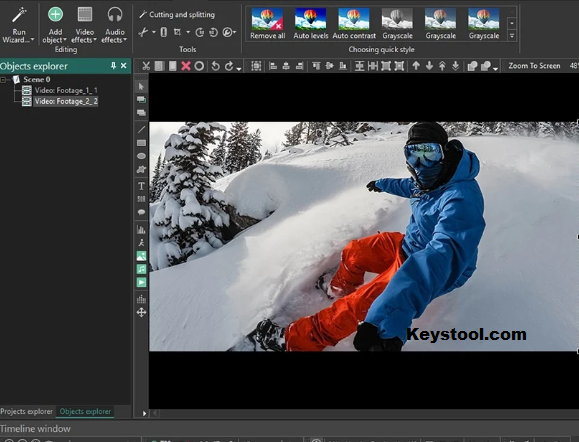Move object one layer up arrow
This screenshot has height=442, width=579.
(416, 66)
